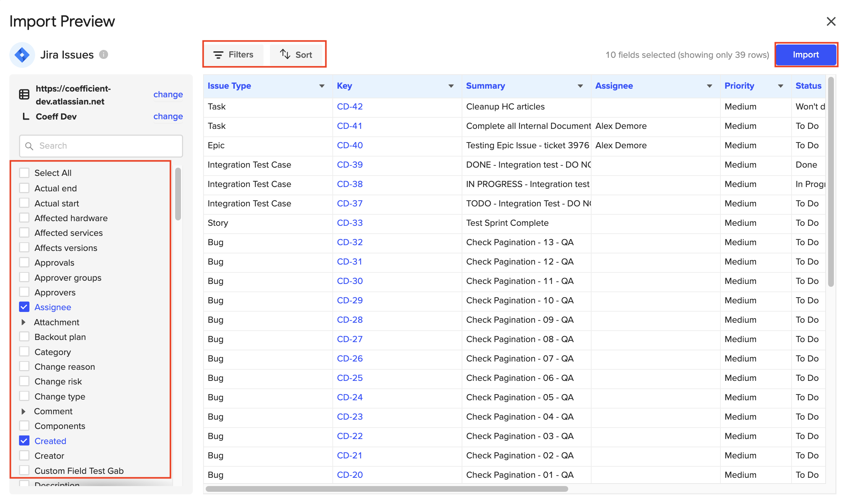Open the Filters panel

point(233,55)
